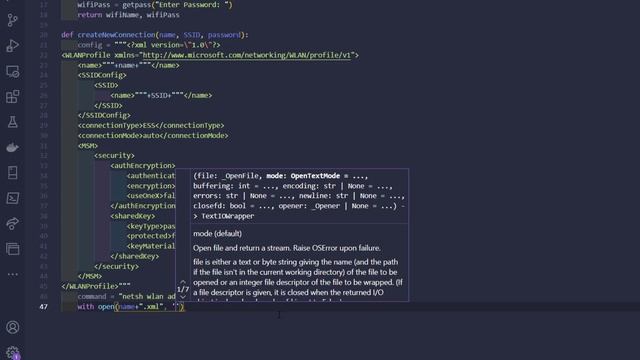640x360 pixels.
Task: Open the Run and Debug view
Action: click(12, 46)
